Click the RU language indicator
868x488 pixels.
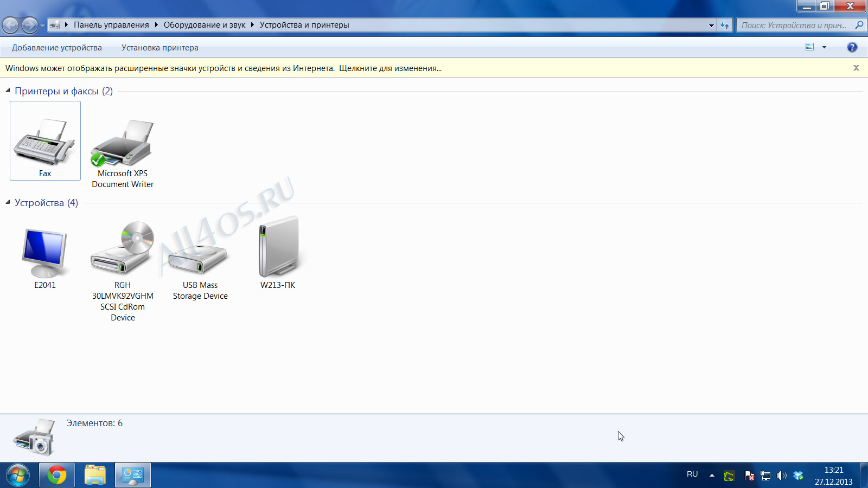pos(692,474)
